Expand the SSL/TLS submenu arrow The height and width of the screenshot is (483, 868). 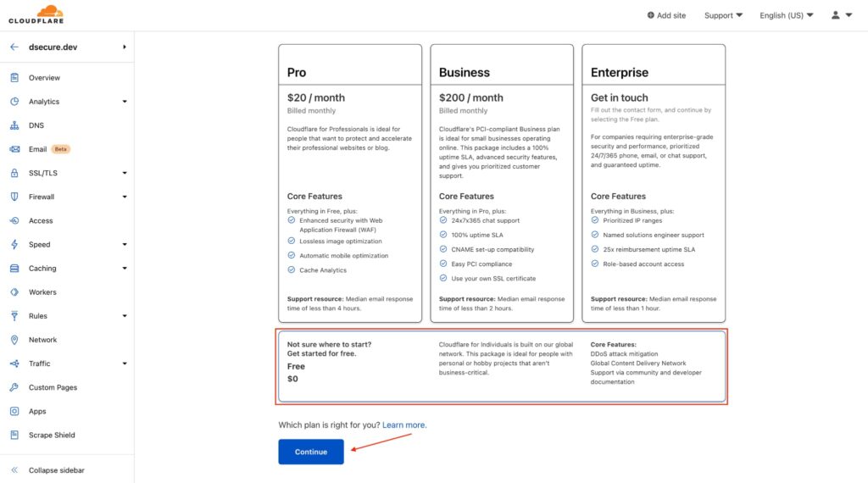124,173
